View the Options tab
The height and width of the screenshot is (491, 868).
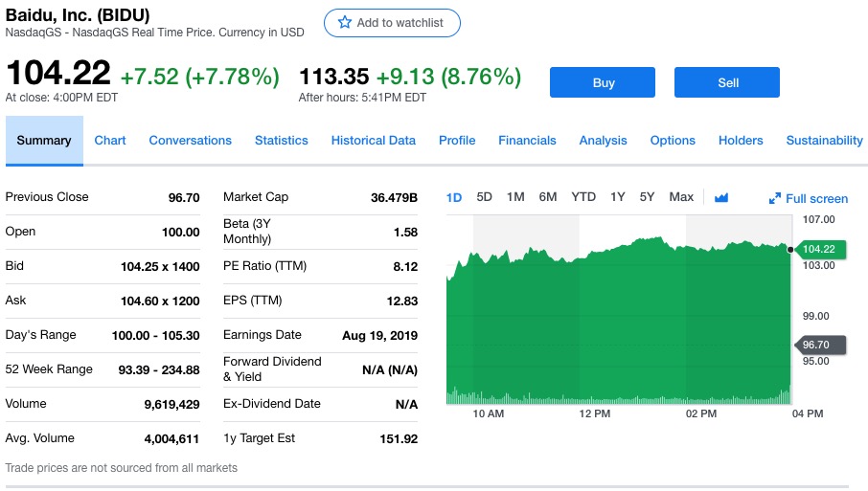pos(673,141)
